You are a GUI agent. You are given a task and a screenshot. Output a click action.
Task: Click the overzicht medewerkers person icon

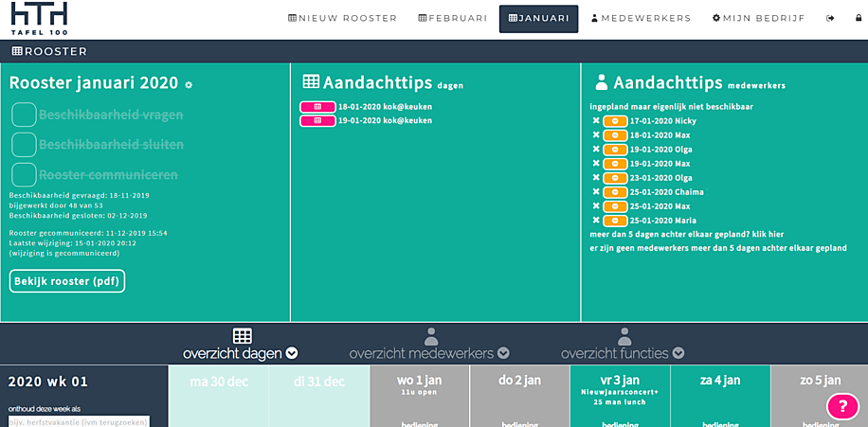430,336
